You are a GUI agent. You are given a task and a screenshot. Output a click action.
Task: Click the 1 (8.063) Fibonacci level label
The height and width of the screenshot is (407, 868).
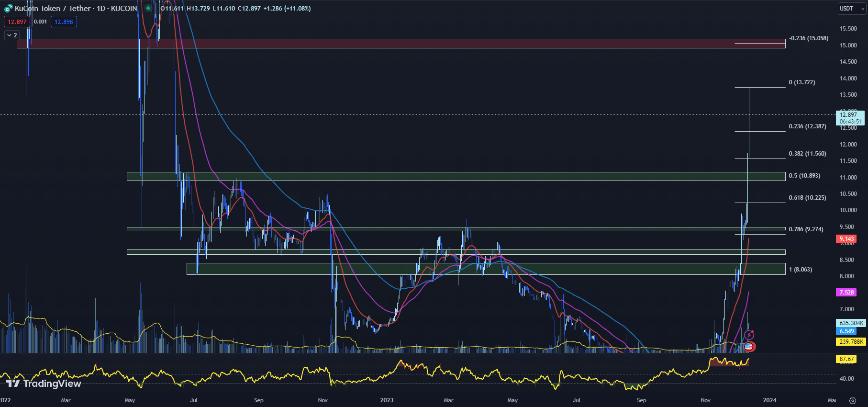pos(801,270)
